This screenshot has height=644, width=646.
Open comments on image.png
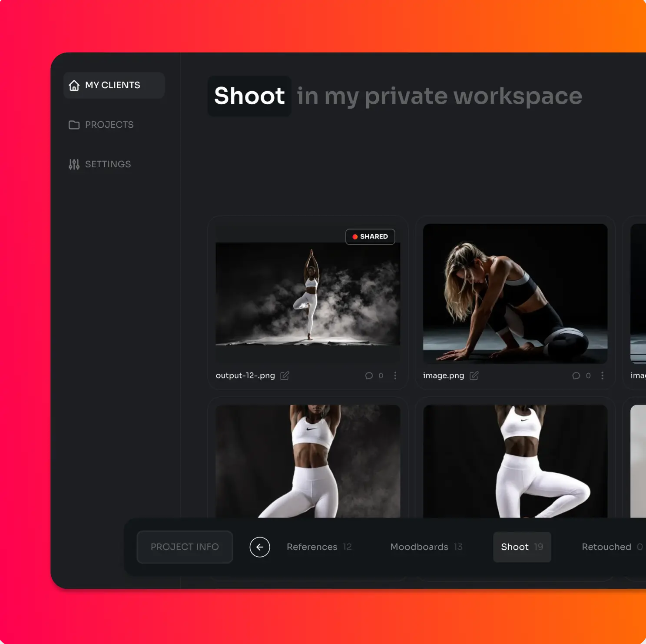click(x=576, y=375)
